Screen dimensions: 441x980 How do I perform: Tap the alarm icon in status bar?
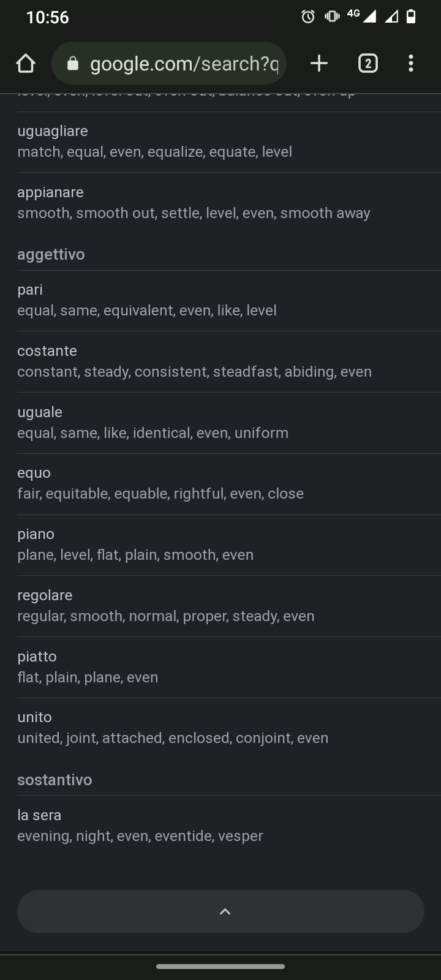[x=308, y=17]
